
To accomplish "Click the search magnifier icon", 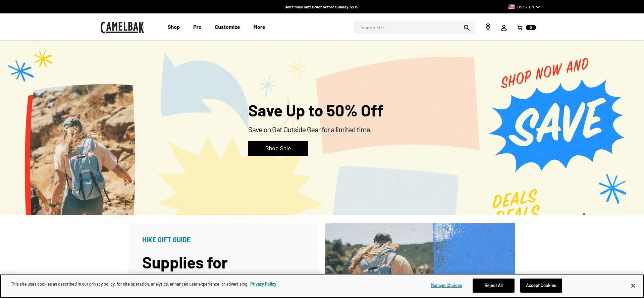I will click(x=467, y=28).
